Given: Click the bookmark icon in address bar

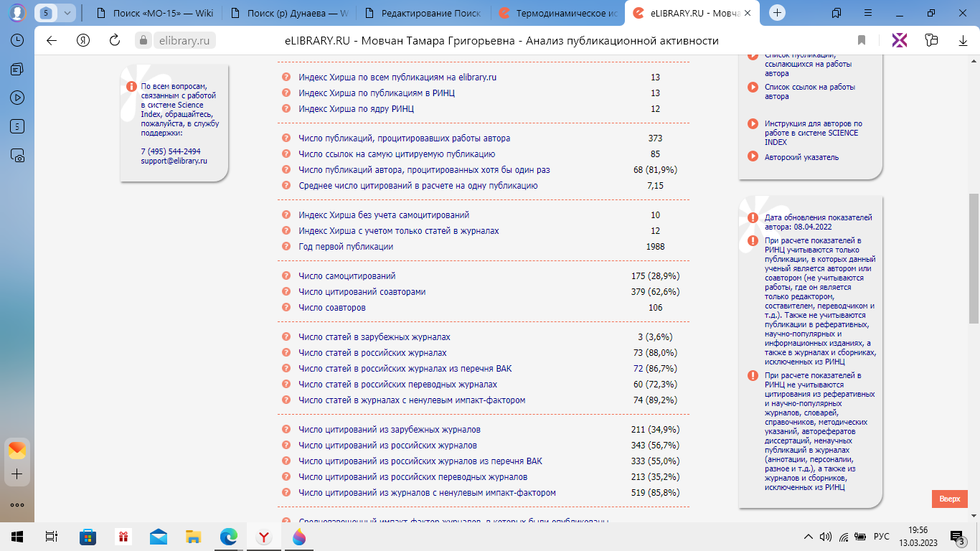Looking at the screenshot, I should click(862, 41).
